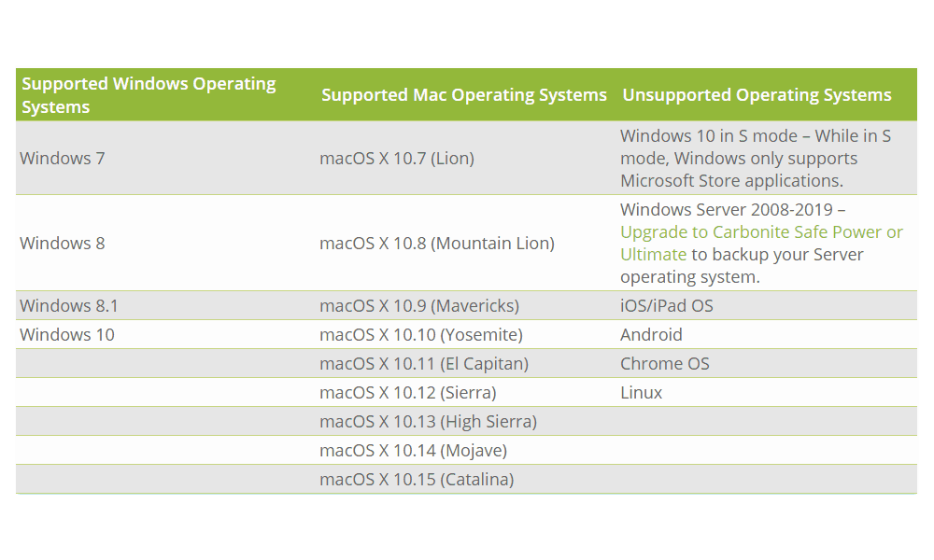Click macOS X 10.14 (Mojave) entry

point(414,451)
